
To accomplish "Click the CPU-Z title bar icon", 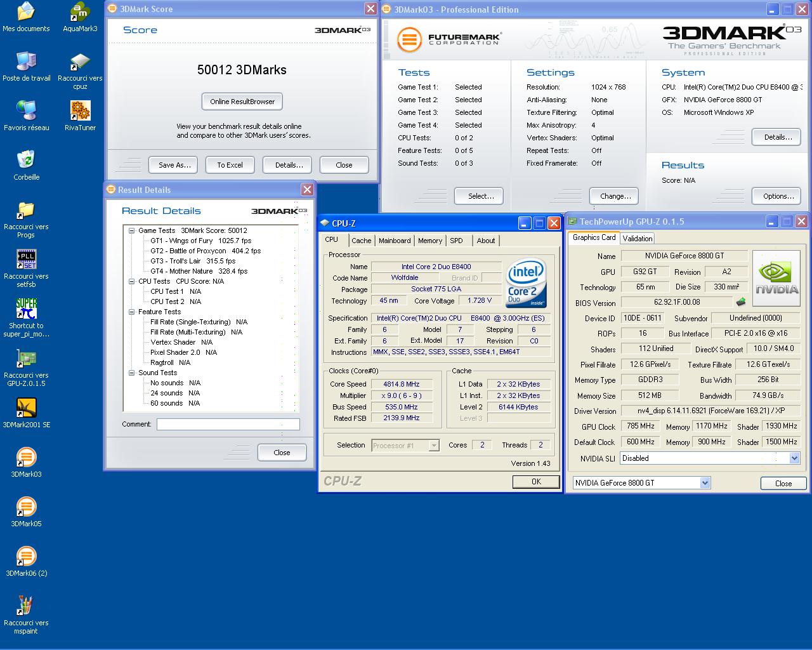I will pyautogui.click(x=325, y=223).
